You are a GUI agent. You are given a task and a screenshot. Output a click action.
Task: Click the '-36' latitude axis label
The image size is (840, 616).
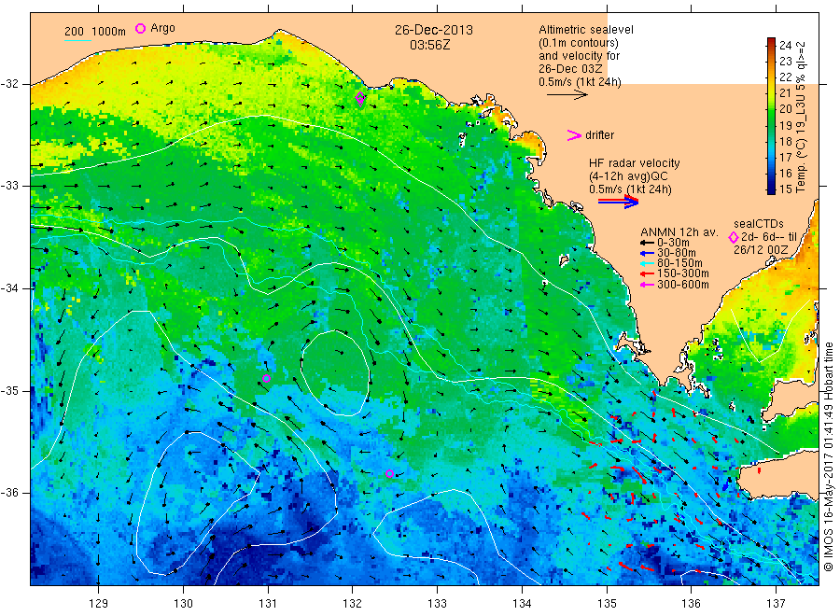9,493
